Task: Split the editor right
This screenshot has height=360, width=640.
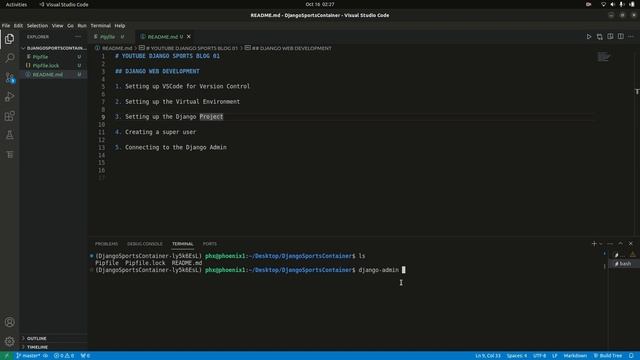Action: coord(620,37)
